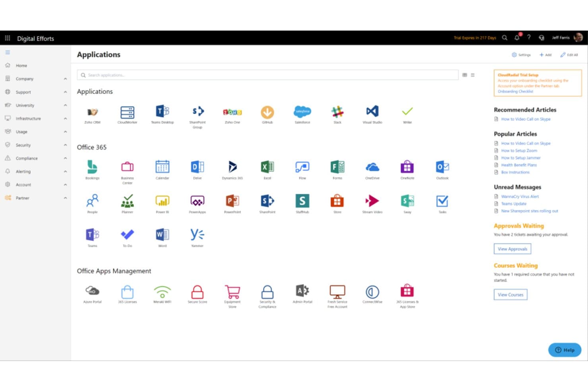Switch to list view of applications
This screenshot has width=588, height=392.
pos(472,75)
